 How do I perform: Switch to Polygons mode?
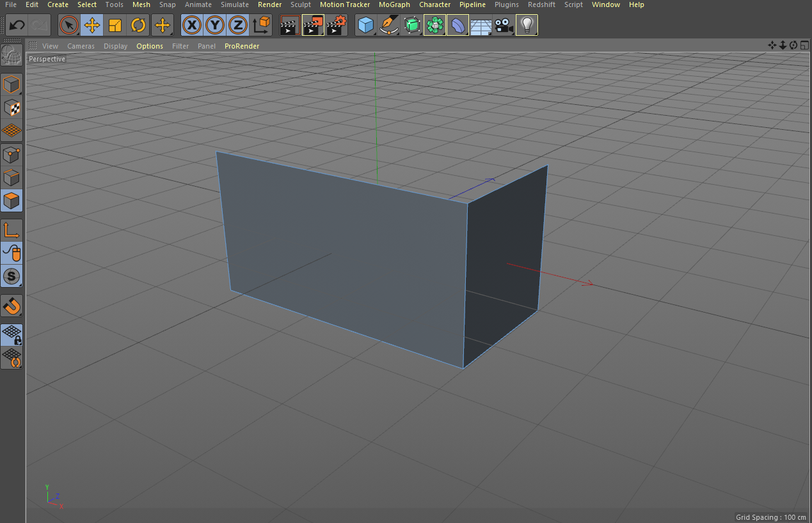click(x=12, y=201)
